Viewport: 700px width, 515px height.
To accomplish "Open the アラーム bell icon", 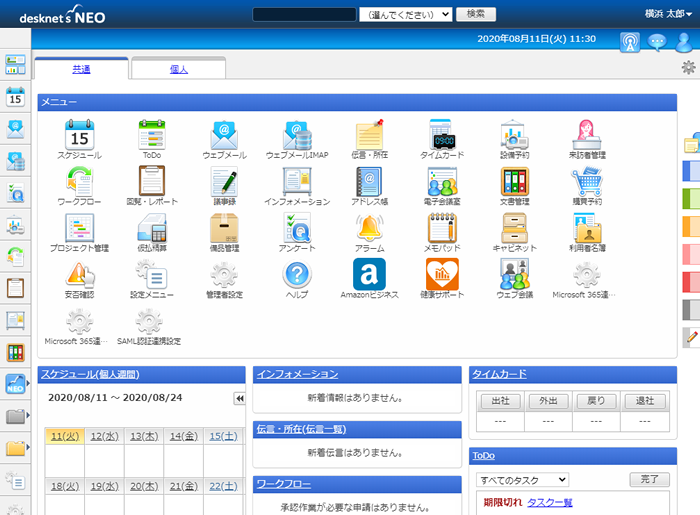I will point(369,228).
